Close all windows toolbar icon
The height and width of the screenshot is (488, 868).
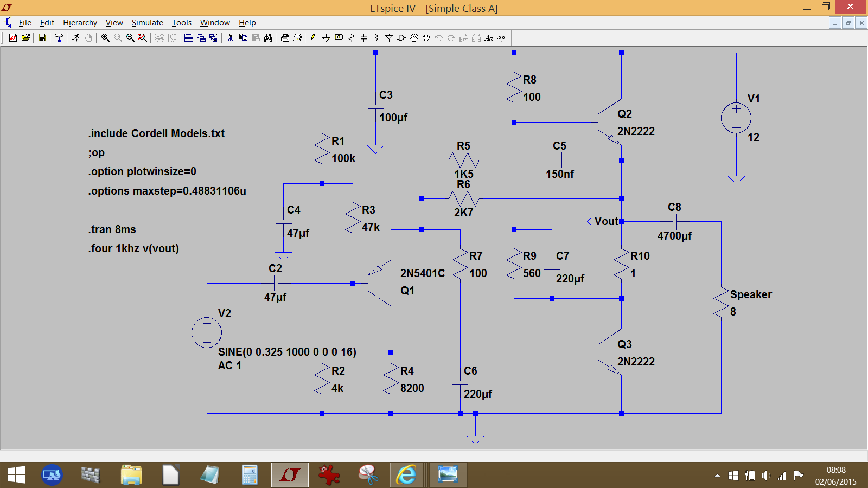point(214,37)
